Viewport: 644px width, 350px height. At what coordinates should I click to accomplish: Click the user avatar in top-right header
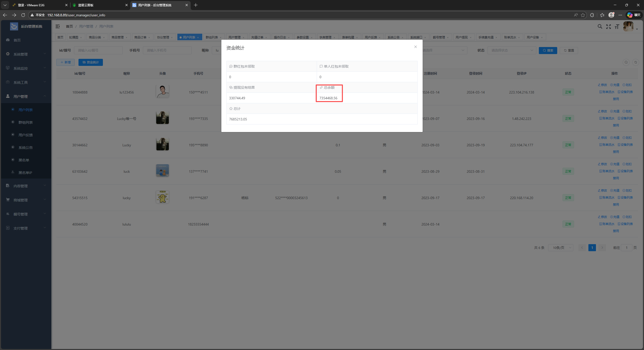(628, 26)
